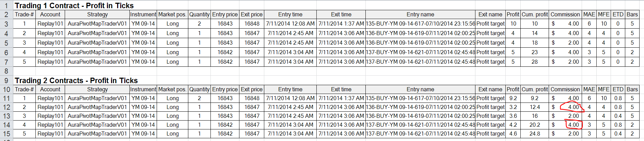Click the Exit price 16848 in row 3
The width and height of the screenshot is (644, 141).
click(x=252, y=23)
